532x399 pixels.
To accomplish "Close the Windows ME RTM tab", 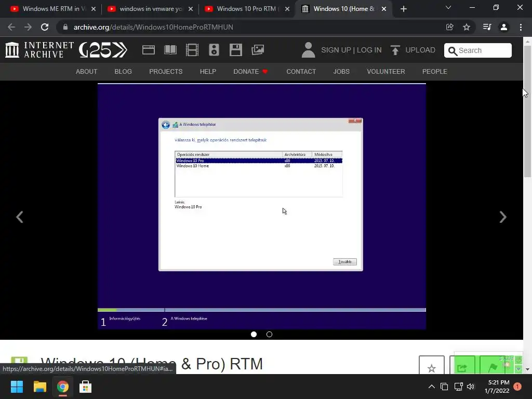I will click(x=94, y=9).
